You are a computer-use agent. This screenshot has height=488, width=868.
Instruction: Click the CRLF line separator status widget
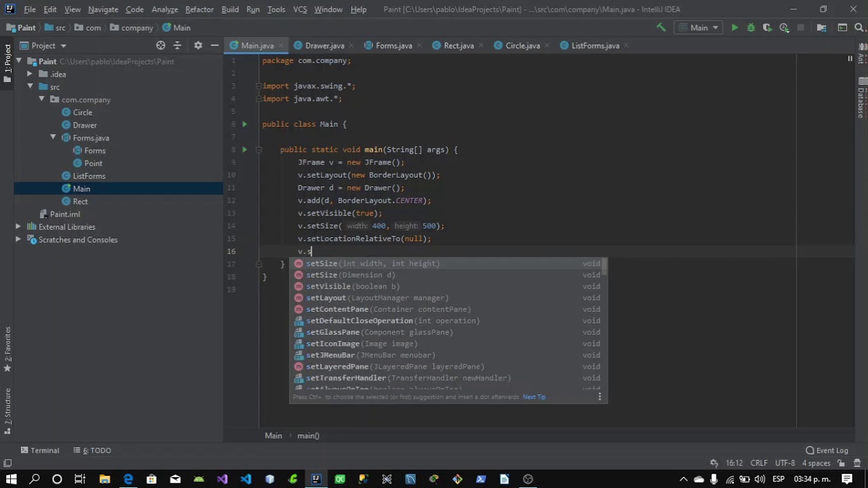[x=759, y=463]
